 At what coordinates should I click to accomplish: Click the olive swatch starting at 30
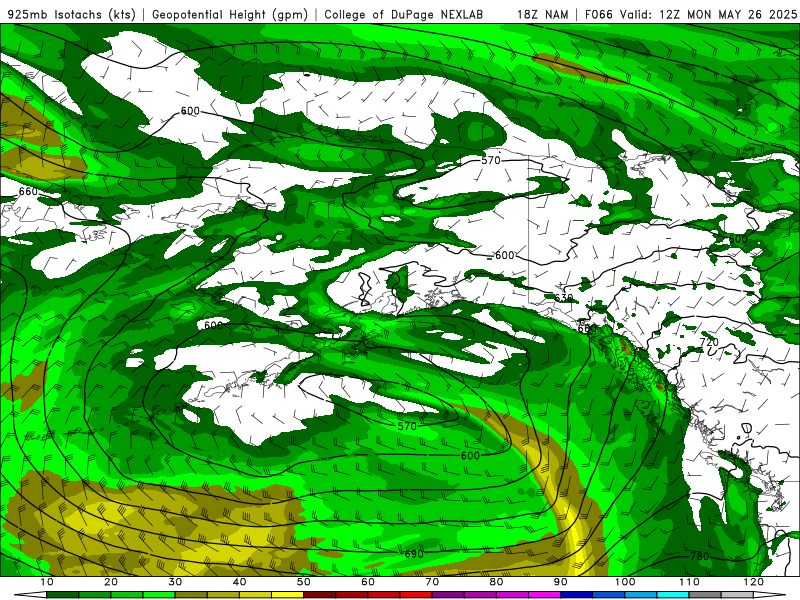191,595
